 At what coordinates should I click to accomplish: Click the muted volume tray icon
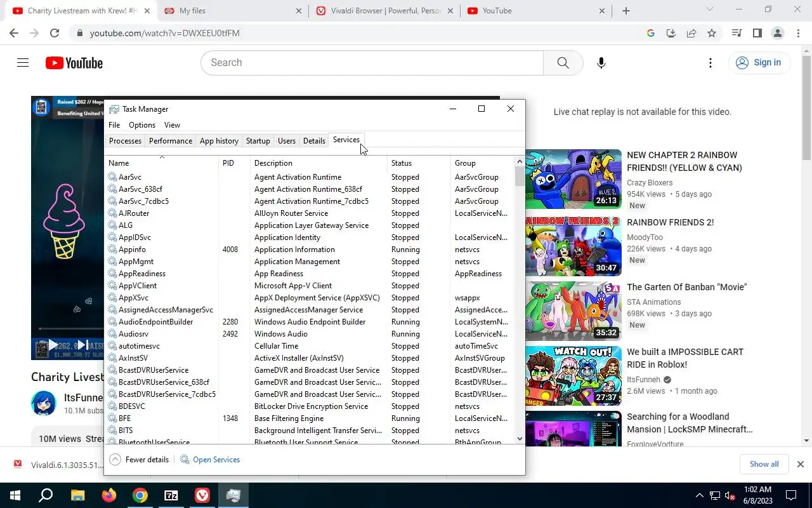click(730, 495)
